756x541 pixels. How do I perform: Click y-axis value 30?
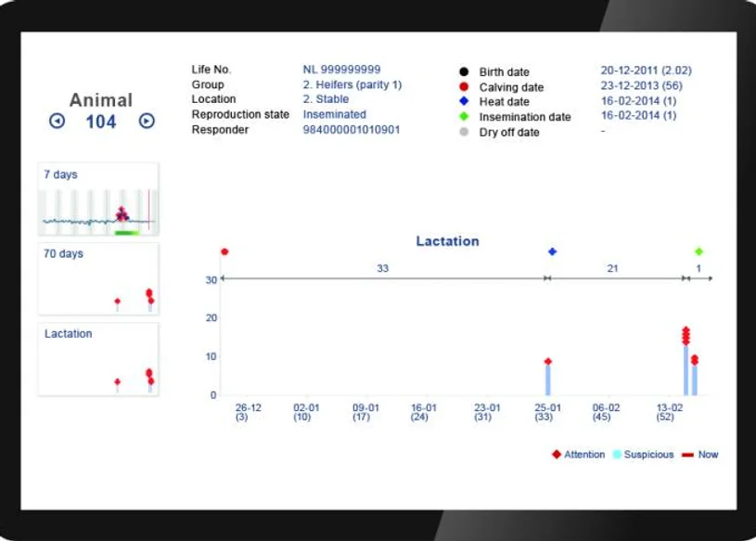(211, 279)
